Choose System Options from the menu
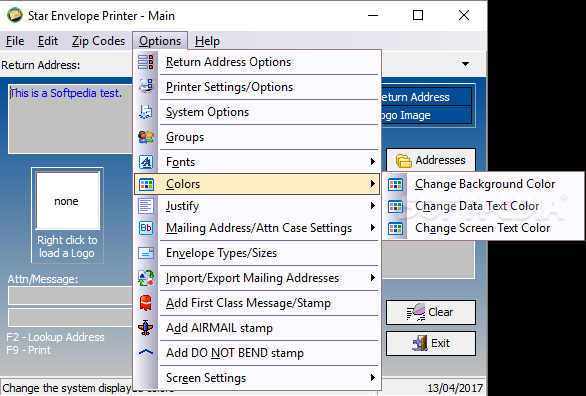The height and width of the screenshot is (396, 586). point(257,112)
